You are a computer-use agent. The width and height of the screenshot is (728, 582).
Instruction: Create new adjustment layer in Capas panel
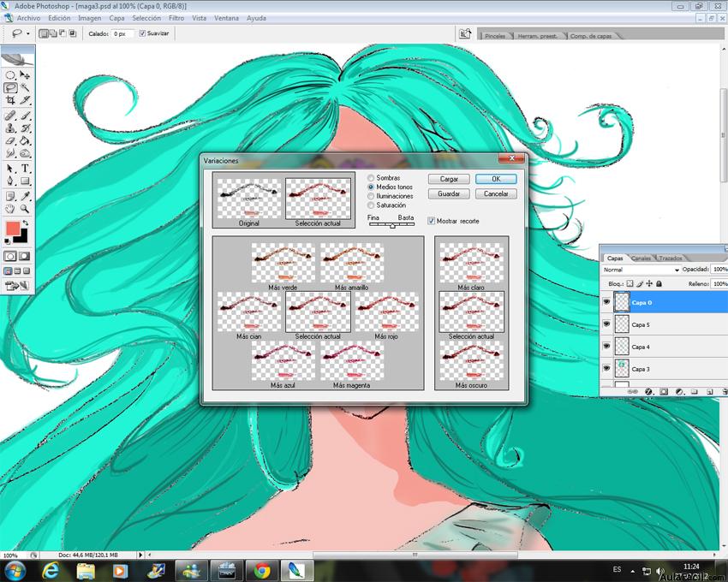(x=679, y=392)
